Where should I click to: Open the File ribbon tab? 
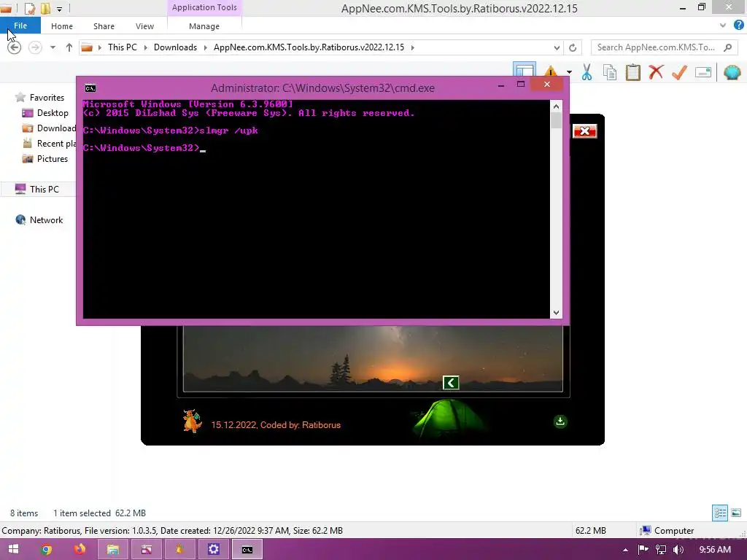[20, 26]
